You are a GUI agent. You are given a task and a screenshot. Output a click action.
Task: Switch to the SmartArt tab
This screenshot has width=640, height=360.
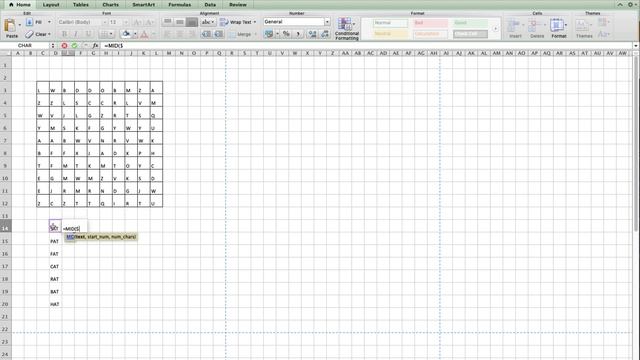tap(143, 4)
